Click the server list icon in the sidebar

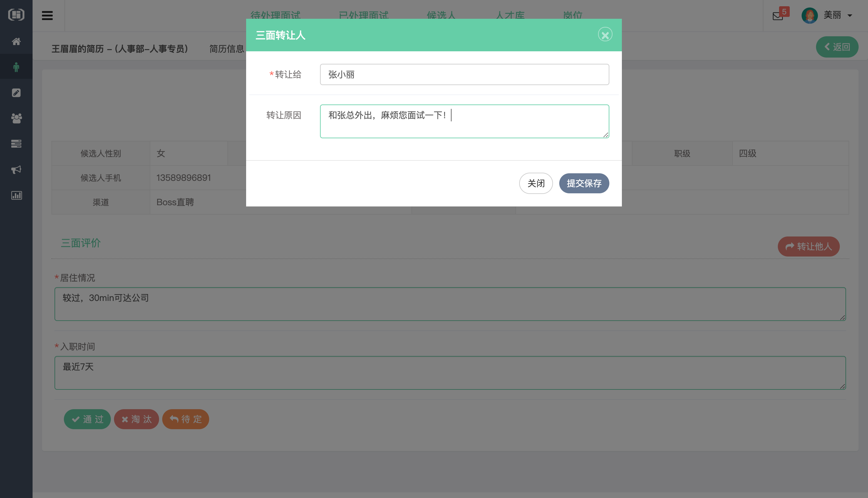click(16, 144)
